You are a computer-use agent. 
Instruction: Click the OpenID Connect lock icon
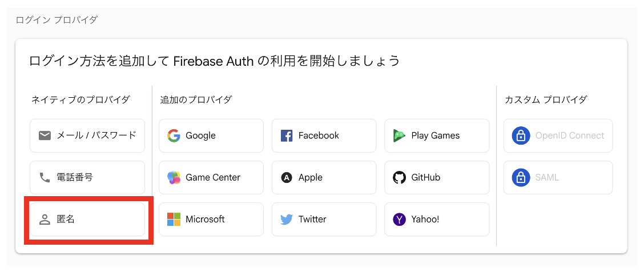tap(520, 135)
